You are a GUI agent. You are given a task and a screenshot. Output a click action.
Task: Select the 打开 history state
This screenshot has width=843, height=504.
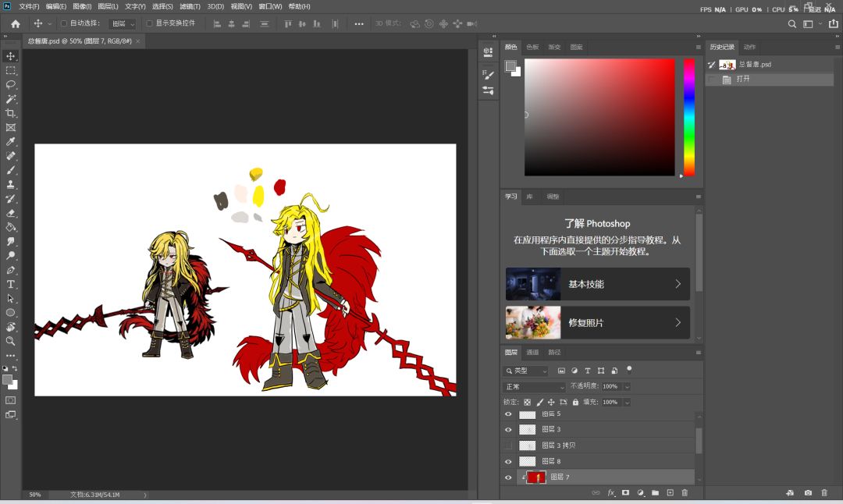[x=770, y=80]
